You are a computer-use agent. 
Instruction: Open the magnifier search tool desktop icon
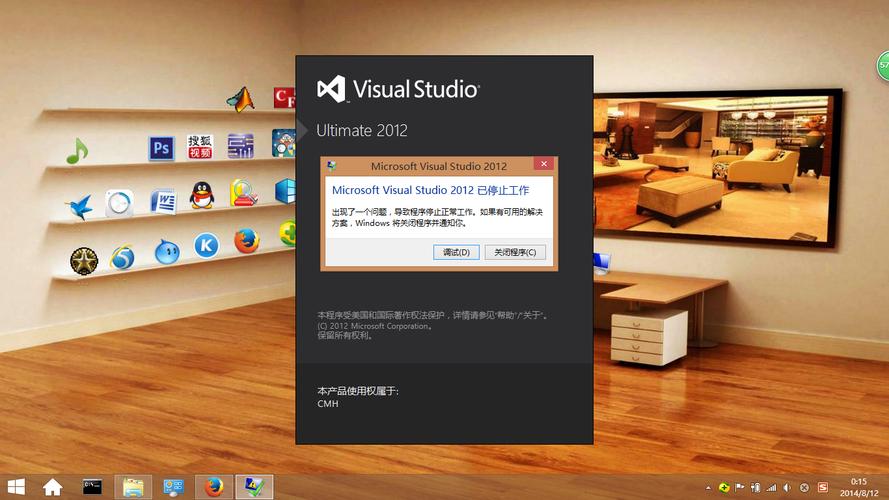coord(244,193)
